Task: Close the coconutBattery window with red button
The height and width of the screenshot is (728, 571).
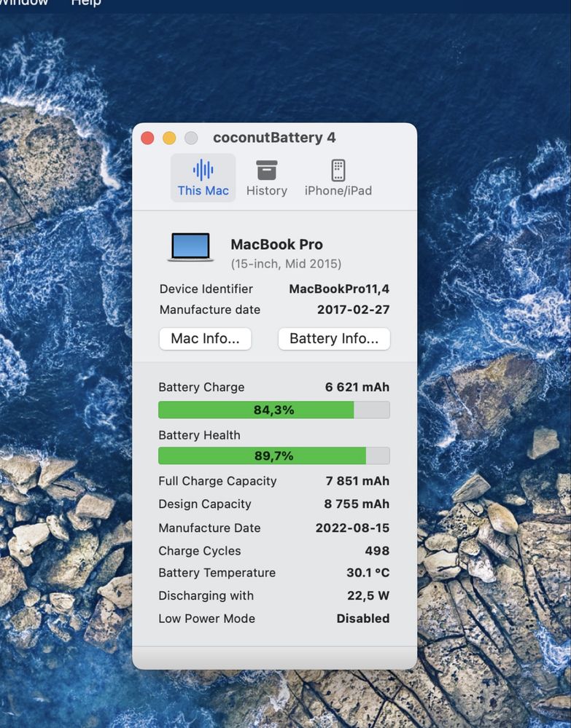Action: [147, 138]
